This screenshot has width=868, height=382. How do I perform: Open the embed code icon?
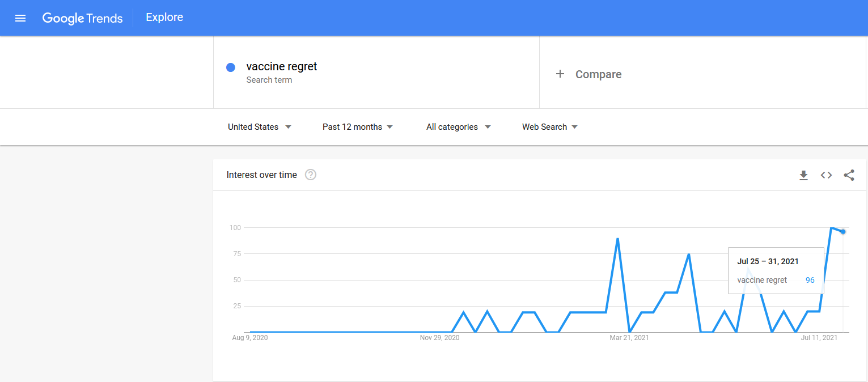(x=826, y=176)
